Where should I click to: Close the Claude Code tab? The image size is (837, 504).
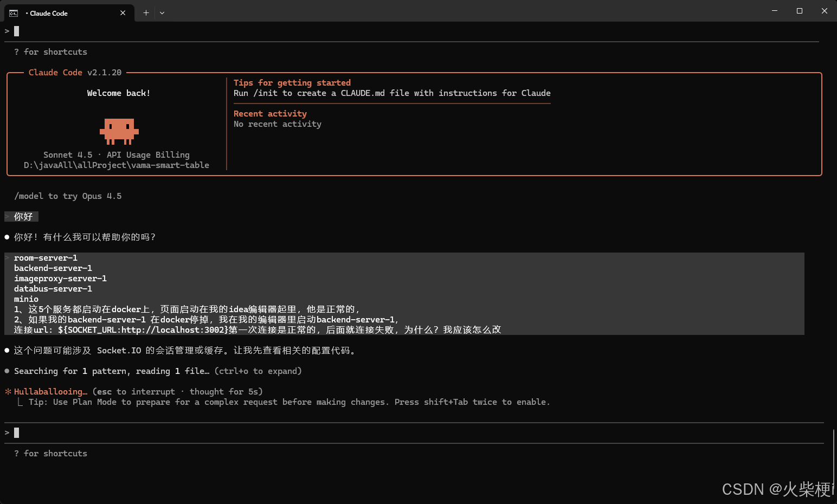(123, 13)
